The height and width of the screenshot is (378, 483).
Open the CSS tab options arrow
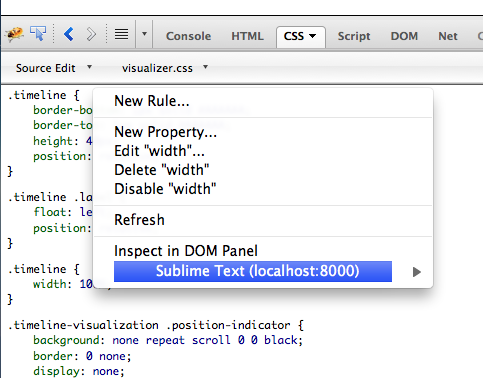click(x=312, y=36)
